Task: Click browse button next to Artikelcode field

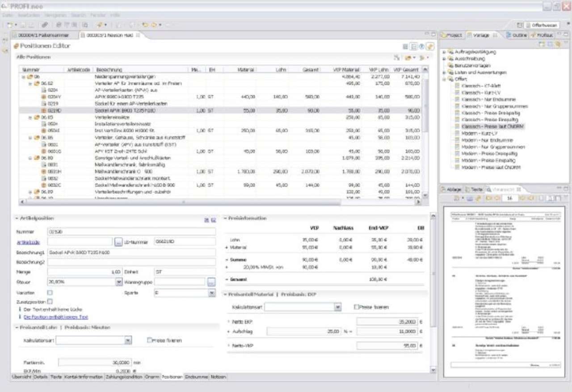Action: click(118, 241)
